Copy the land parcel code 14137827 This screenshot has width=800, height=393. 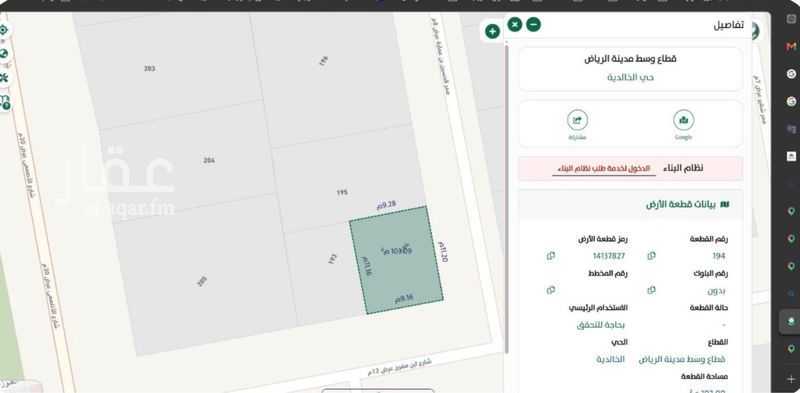click(x=551, y=256)
